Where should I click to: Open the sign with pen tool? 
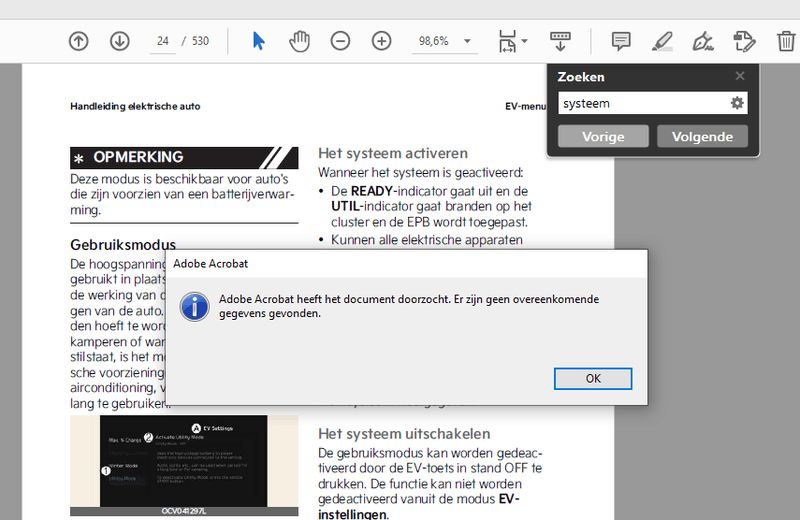(703, 41)
